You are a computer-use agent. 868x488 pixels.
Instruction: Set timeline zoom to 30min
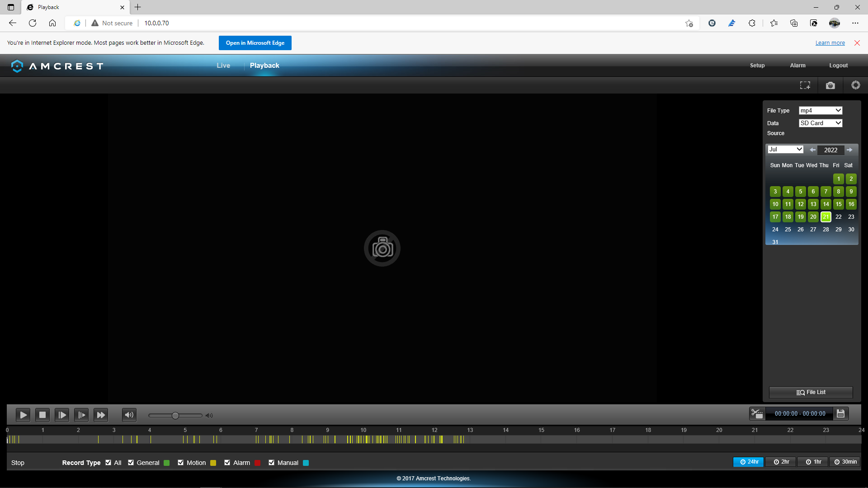845,462
